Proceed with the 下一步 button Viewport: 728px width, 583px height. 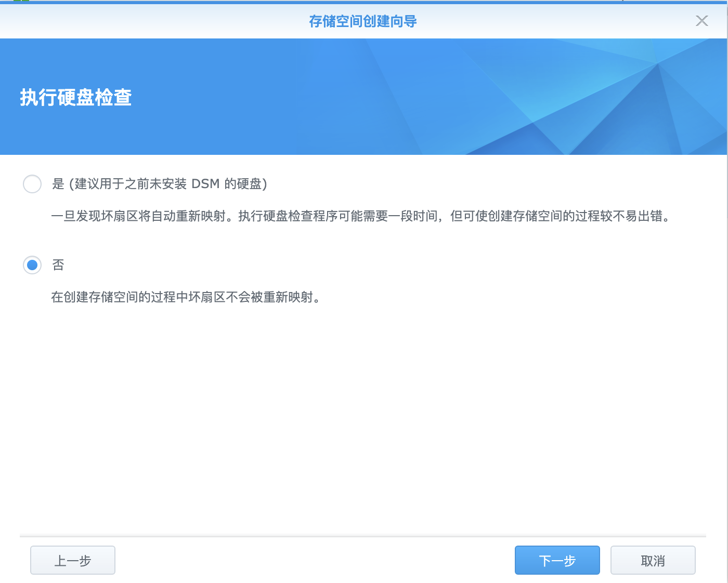pos(557,560)
